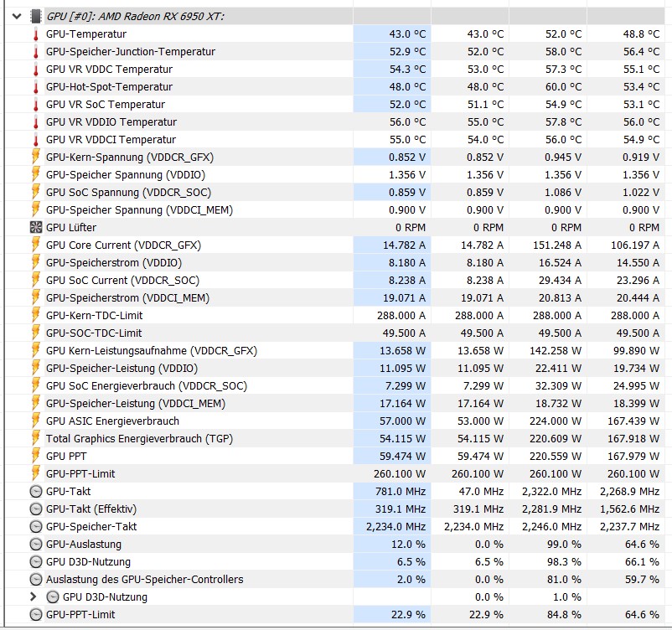
Task: Click lightning icon of GPU-Speicher Spannung (VDDCI_MEM)
Action: (36, 209)
